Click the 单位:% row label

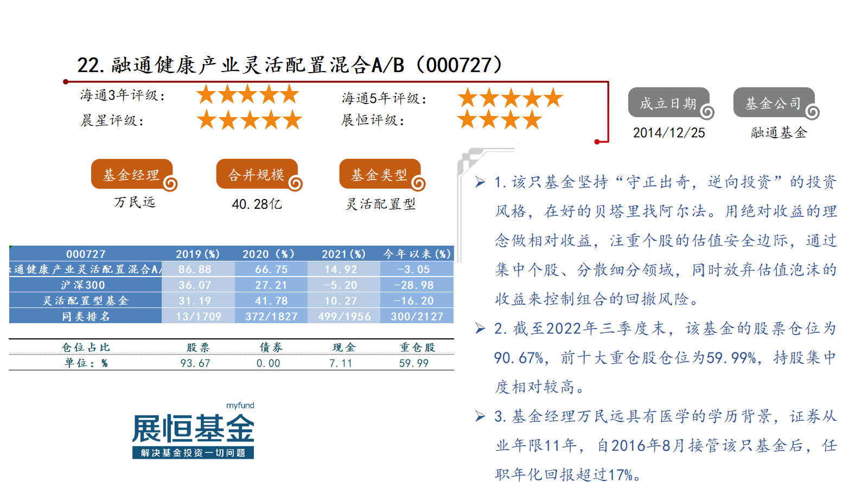[x=86, y=363]
